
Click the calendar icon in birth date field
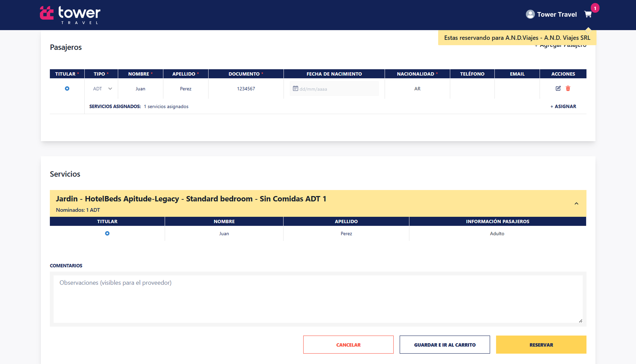[296, 88]
